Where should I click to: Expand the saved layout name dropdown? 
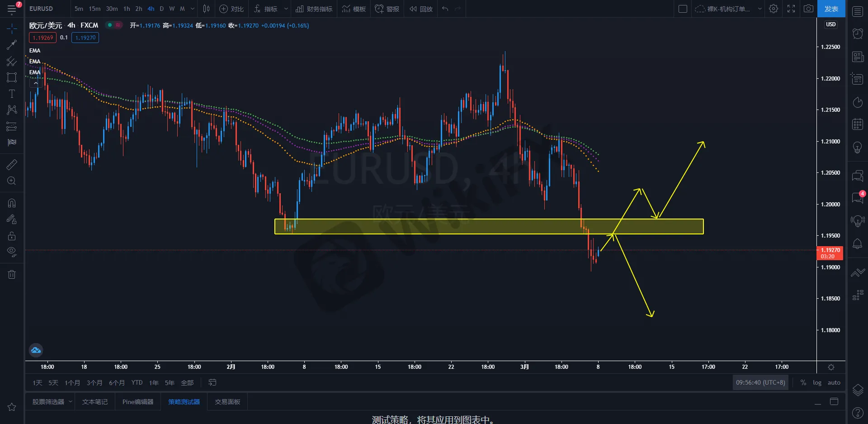[x=760, y=9]
